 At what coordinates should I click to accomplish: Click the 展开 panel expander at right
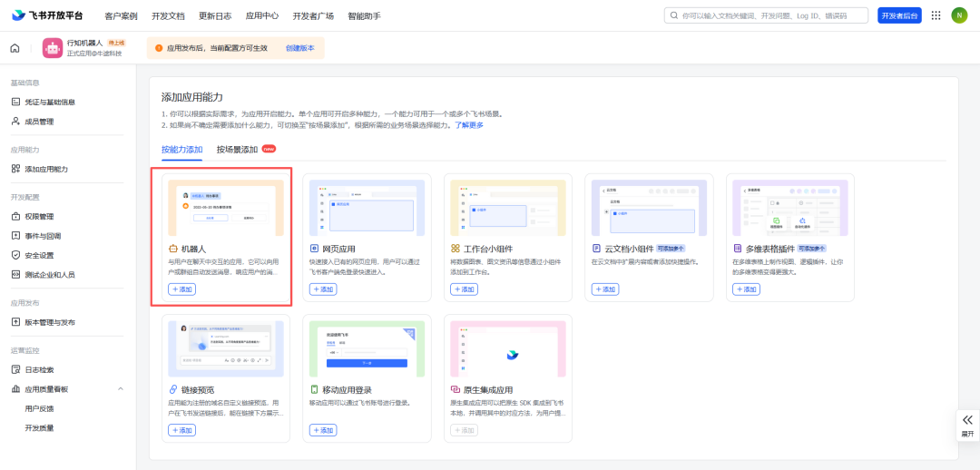pyautogui.click(x=967, y=426)
